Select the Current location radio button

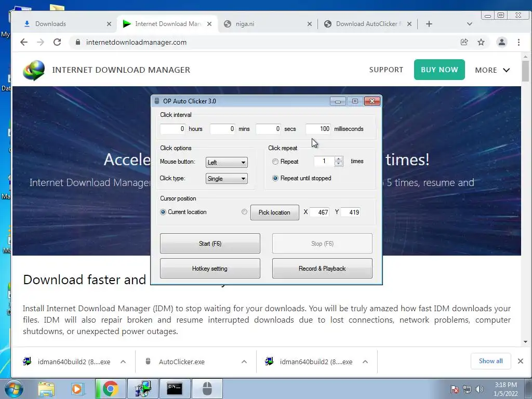163,212
